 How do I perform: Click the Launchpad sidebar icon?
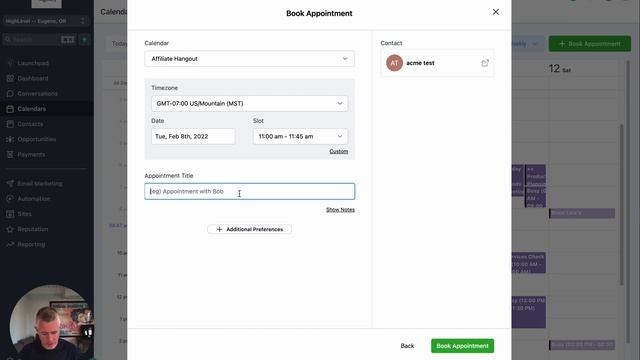(x=10, y=63)
